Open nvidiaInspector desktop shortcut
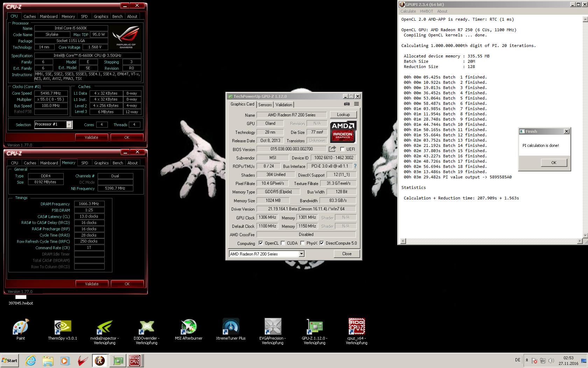 (105, 332)
